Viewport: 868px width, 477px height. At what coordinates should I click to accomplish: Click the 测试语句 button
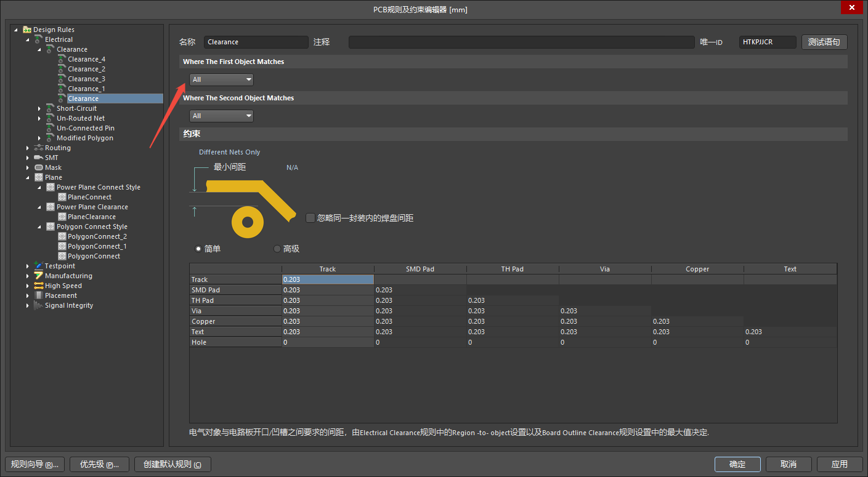point(824,42)
